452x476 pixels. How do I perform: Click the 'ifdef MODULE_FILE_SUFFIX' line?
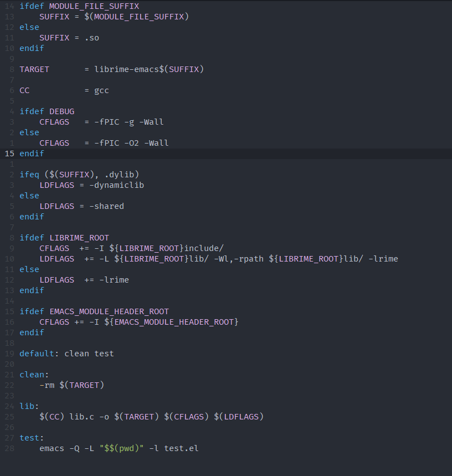(x=79, y=6)
